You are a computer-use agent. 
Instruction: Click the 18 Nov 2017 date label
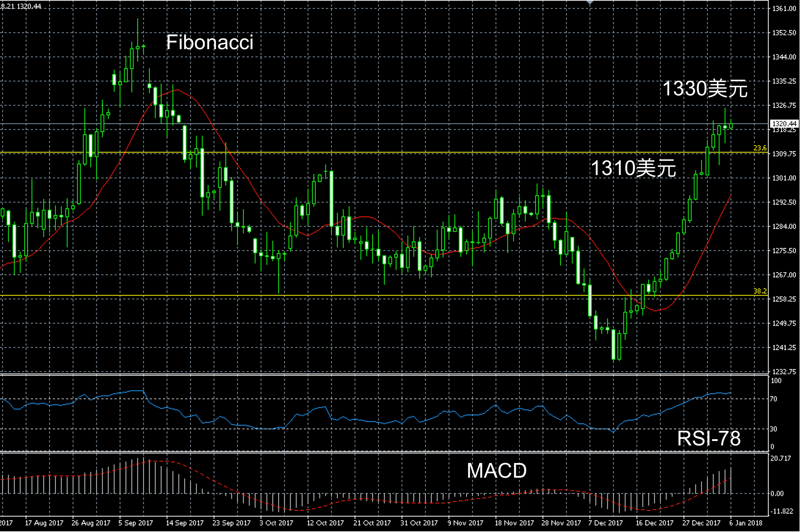coord(514,523)
